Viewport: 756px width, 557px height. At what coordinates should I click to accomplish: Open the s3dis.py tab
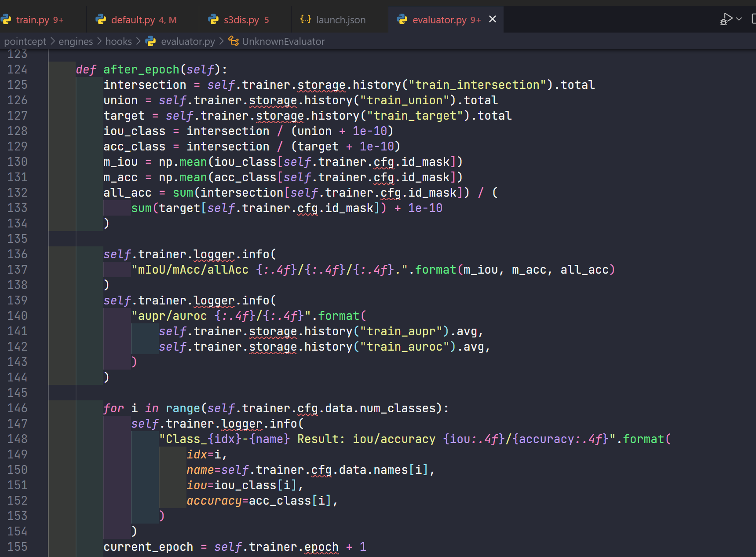coord(245,20)
